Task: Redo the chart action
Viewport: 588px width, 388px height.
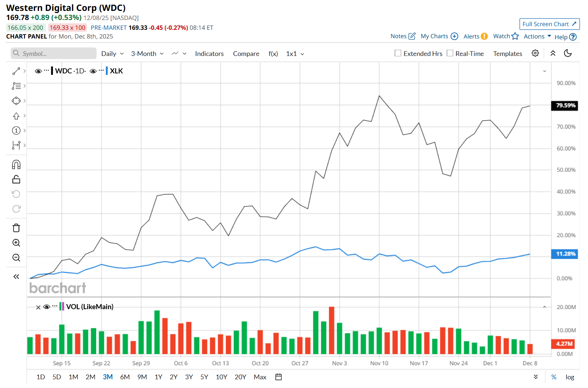Action: 16,209
